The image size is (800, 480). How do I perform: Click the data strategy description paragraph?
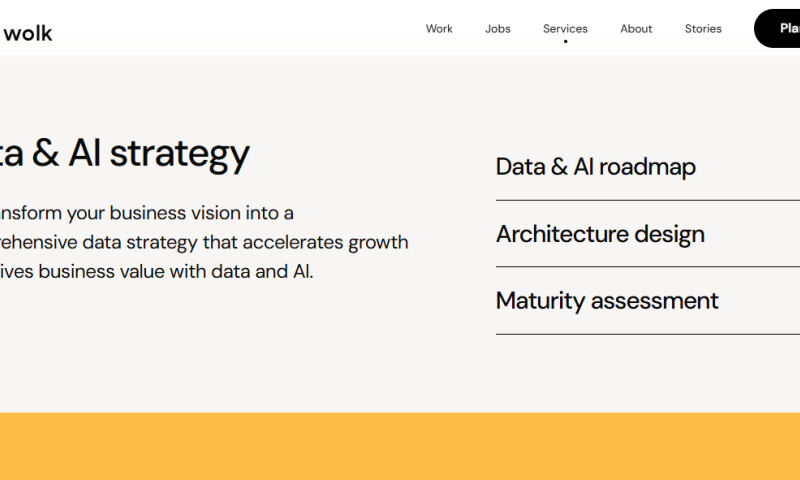click(200, 242)
